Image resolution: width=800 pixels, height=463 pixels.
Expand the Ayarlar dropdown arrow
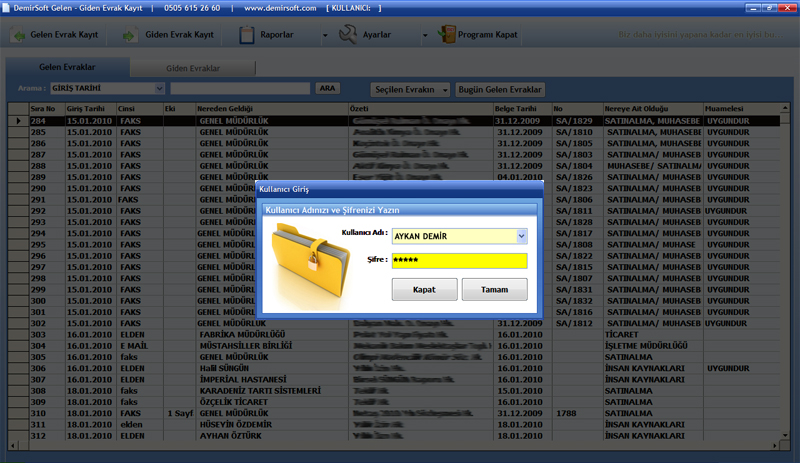pos(425,35)
